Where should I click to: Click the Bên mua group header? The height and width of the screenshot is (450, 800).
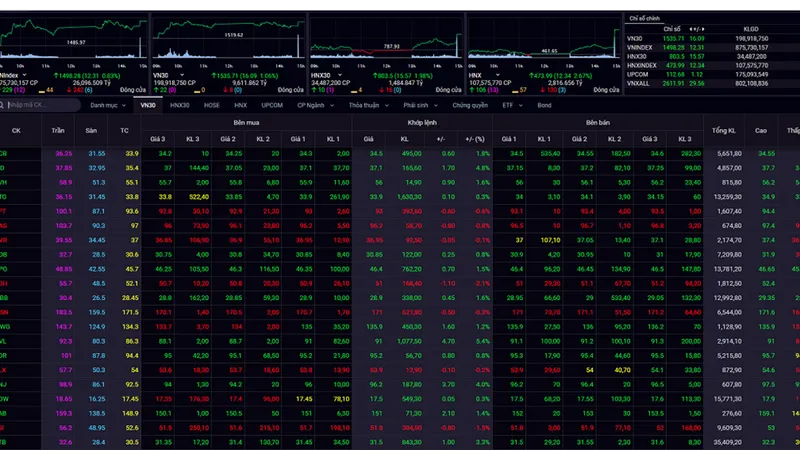246,122
